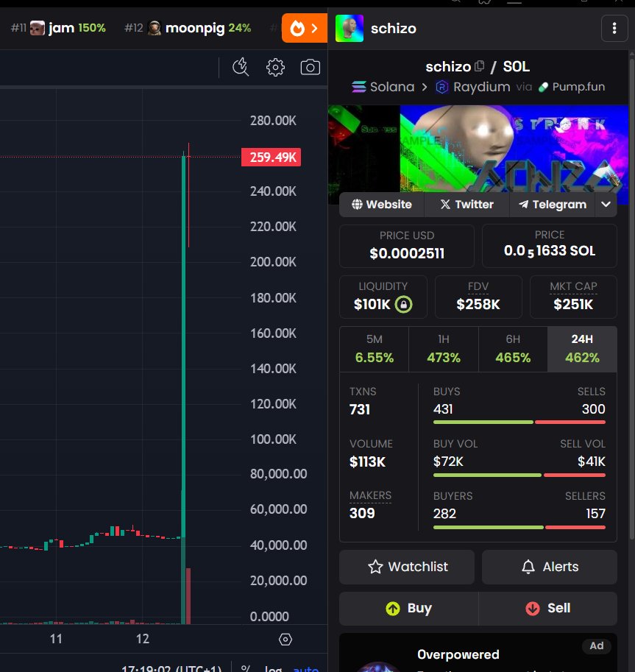The width and height of the screenshot is (635, 672).
Task: Click the TXNS 731 value
Action: pyautogui.click(x=360, y=409)
